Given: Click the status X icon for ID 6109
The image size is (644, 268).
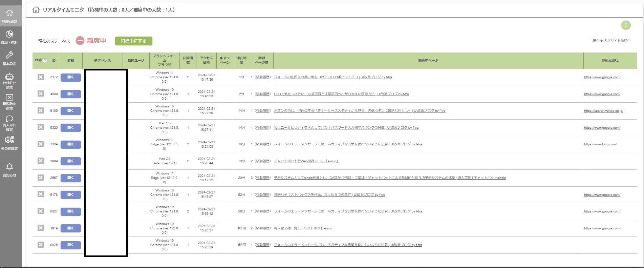Looking at the screenshot, I should [41, 110].
